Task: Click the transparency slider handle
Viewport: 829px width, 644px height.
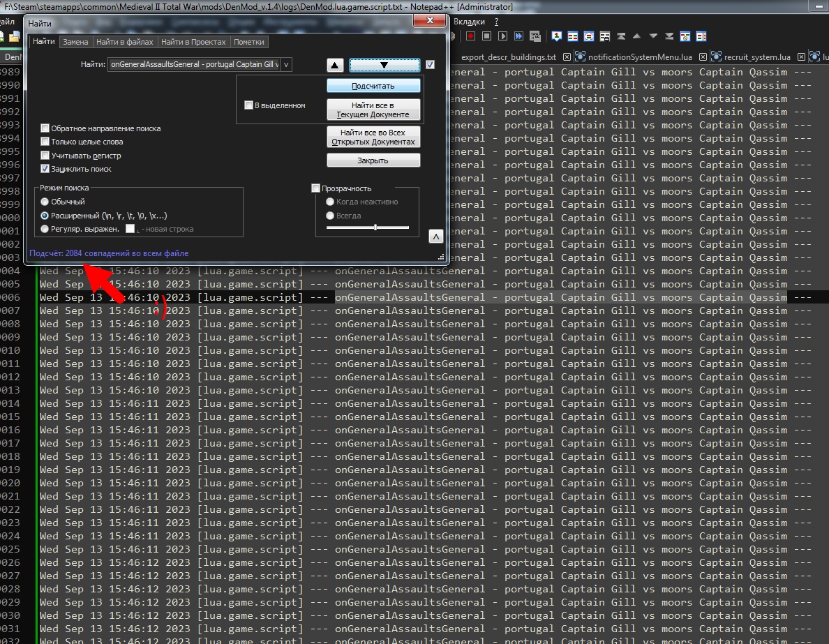Action: point(375,227)
